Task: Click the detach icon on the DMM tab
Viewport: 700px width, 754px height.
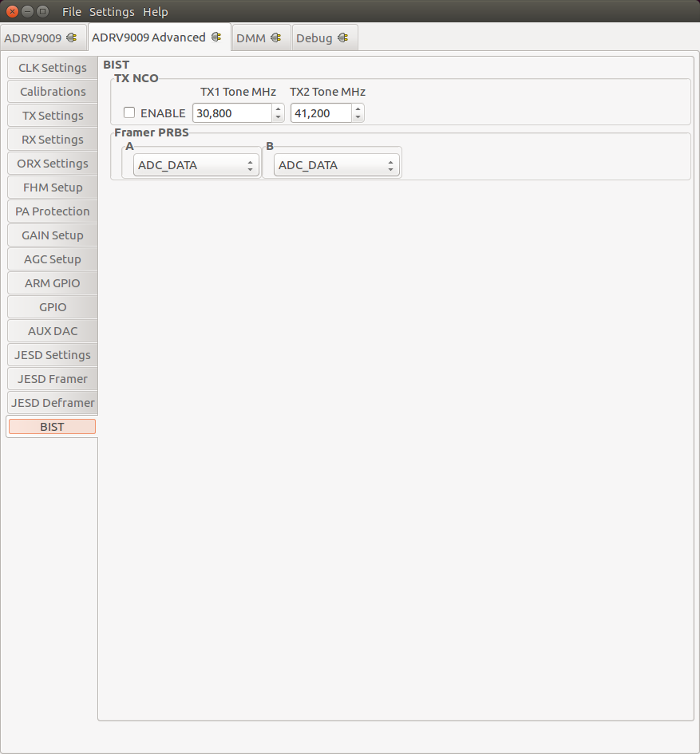Action: 276,37
